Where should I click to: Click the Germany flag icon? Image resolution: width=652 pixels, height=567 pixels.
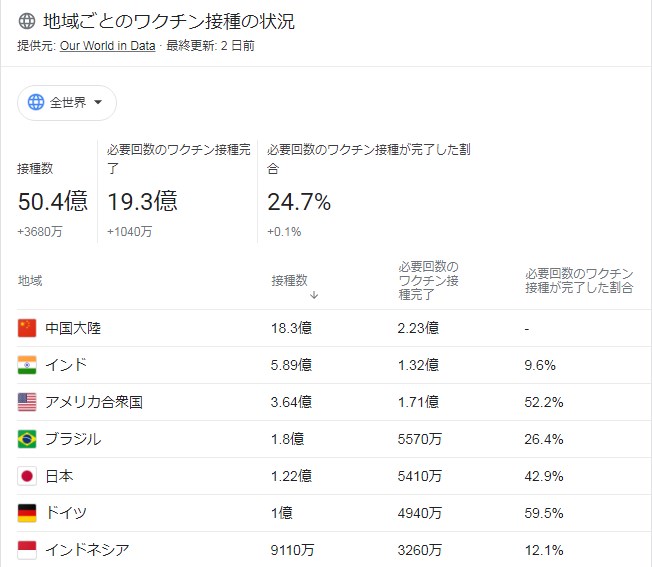click(27, 513)
